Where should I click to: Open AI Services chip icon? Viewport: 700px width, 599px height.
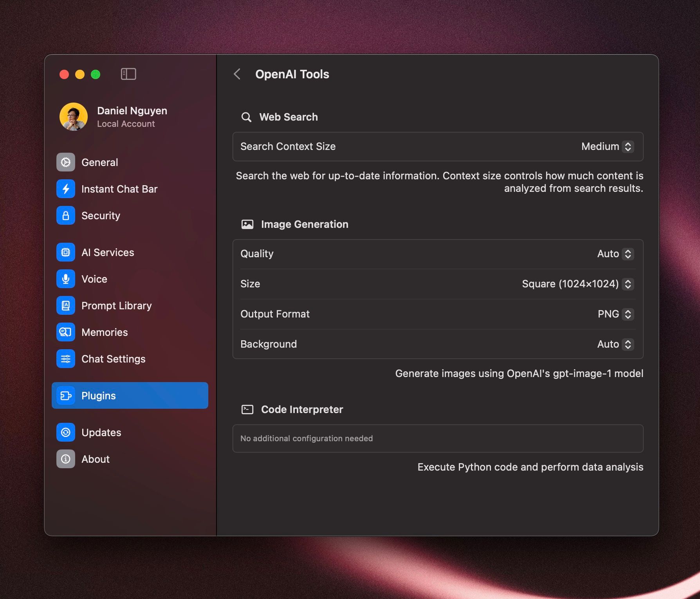[x=66, y=252]
